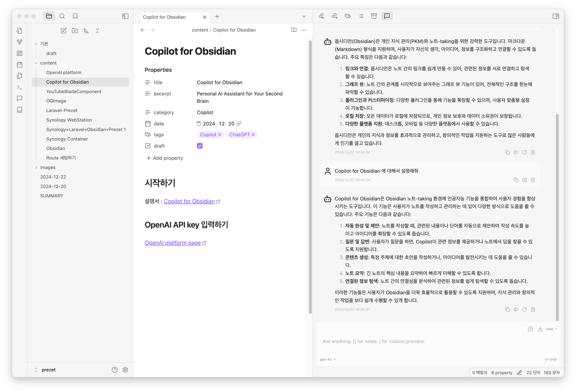The height and width of the screenshot is (392, 576).
Task: Start a new chat icon
Action: click(530, 329)
